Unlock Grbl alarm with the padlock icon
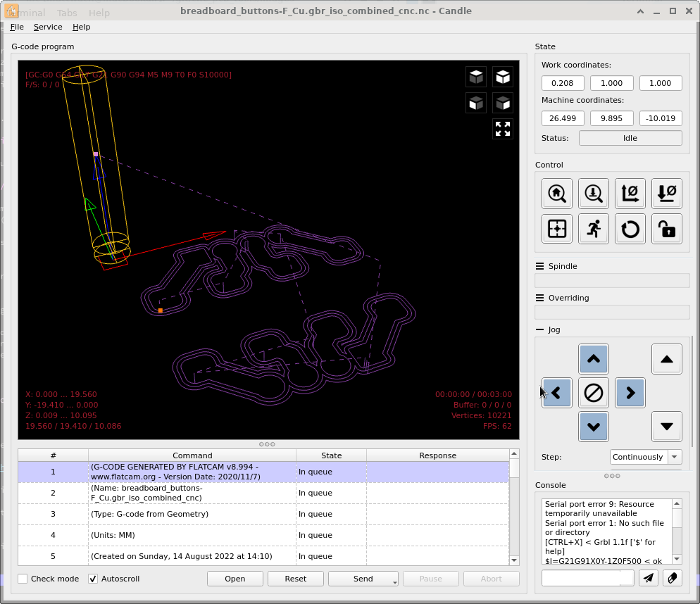Viewport: 700px width, 604px height. point(667,229)
